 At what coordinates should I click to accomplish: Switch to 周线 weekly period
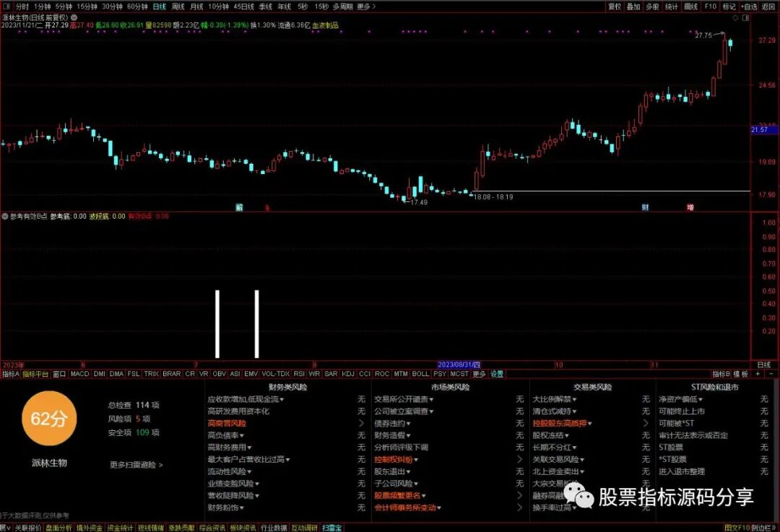coord(178,6)
